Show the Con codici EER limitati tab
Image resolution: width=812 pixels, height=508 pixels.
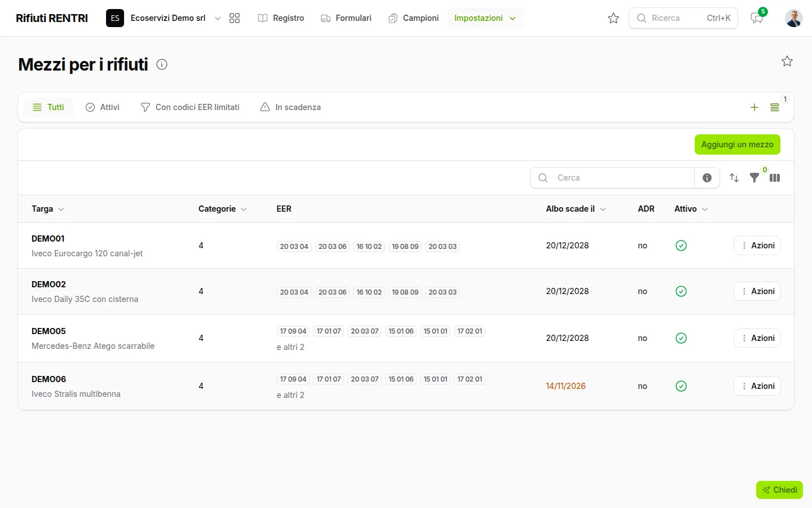click(190, 107)
